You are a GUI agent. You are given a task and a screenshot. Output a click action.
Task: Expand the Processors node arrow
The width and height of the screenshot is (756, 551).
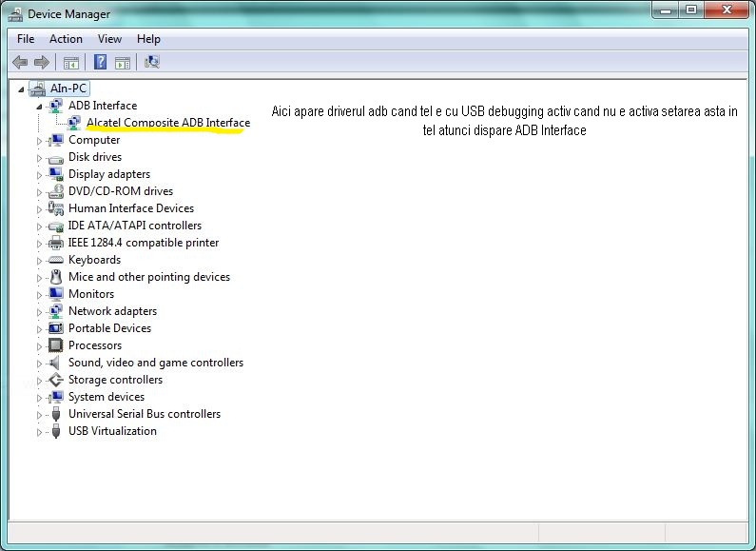39,346
